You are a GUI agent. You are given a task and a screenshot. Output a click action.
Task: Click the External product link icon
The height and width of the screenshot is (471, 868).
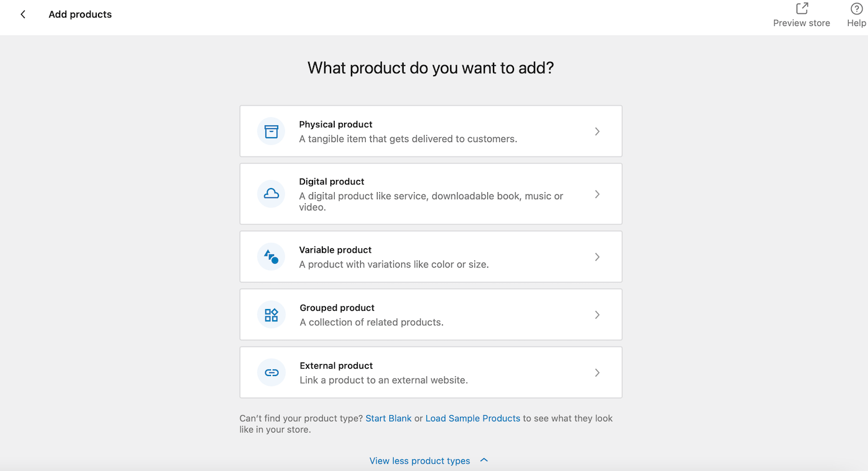(x=271, y=372)
